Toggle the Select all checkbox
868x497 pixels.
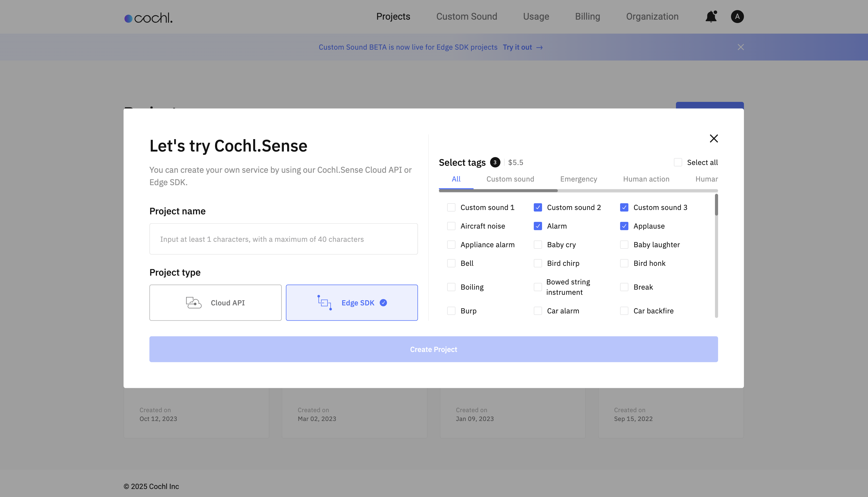coord(678,162)
